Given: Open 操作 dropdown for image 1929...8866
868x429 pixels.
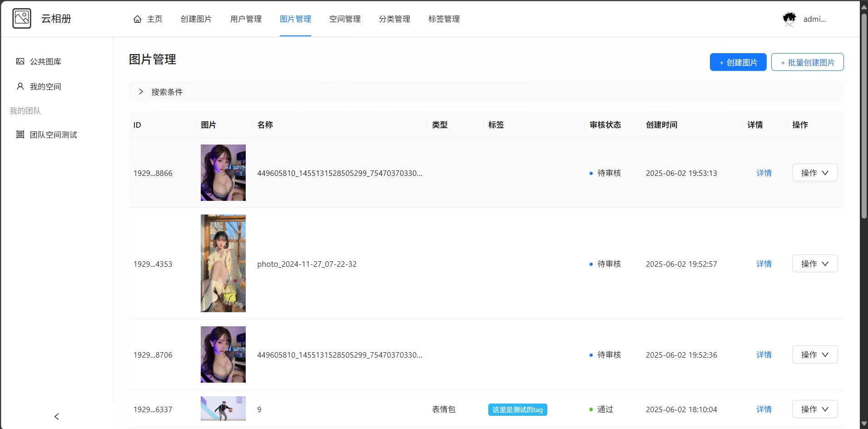Looking at the screenshot, I should pos(814,173).
